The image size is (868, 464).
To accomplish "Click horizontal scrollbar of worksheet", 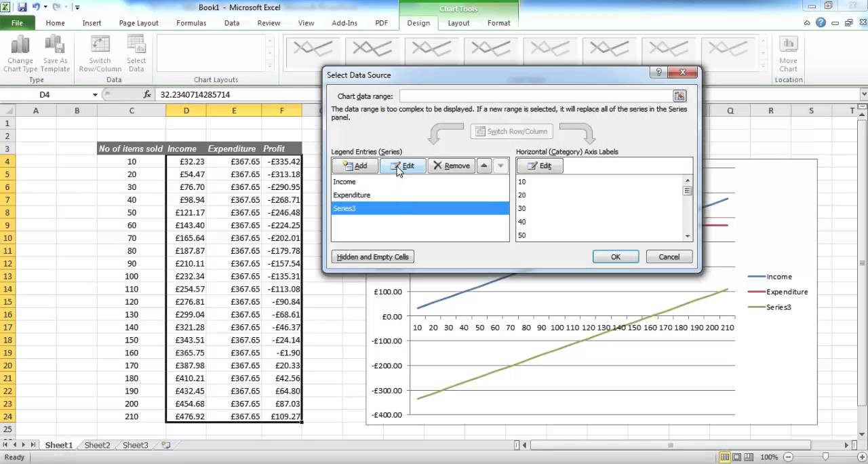I will click(x=671, y=445).
